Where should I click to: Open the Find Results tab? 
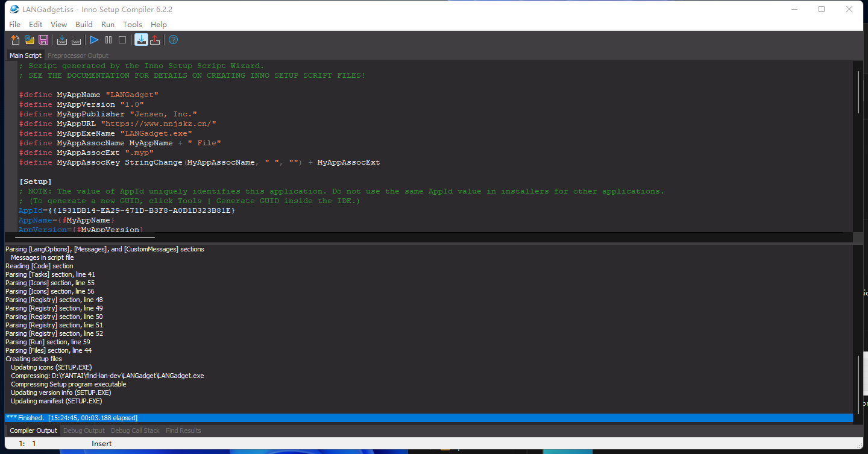[183, 430]
